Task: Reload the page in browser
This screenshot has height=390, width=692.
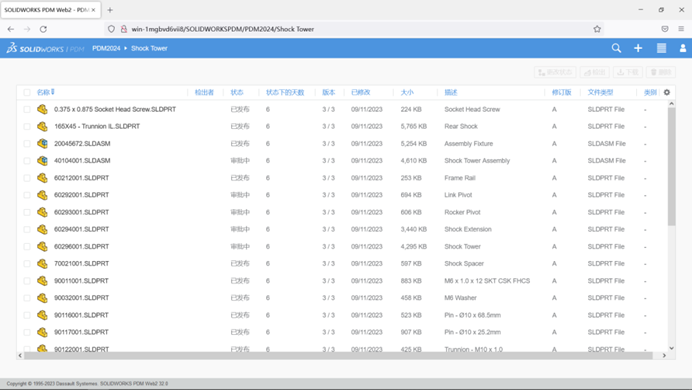Action: tap(43, 29)
